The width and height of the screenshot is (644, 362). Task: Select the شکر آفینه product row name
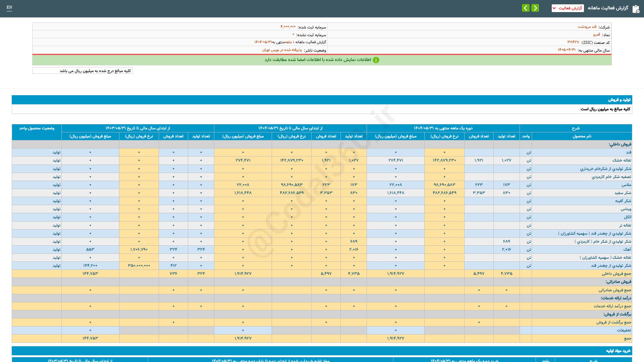[623, 201]
